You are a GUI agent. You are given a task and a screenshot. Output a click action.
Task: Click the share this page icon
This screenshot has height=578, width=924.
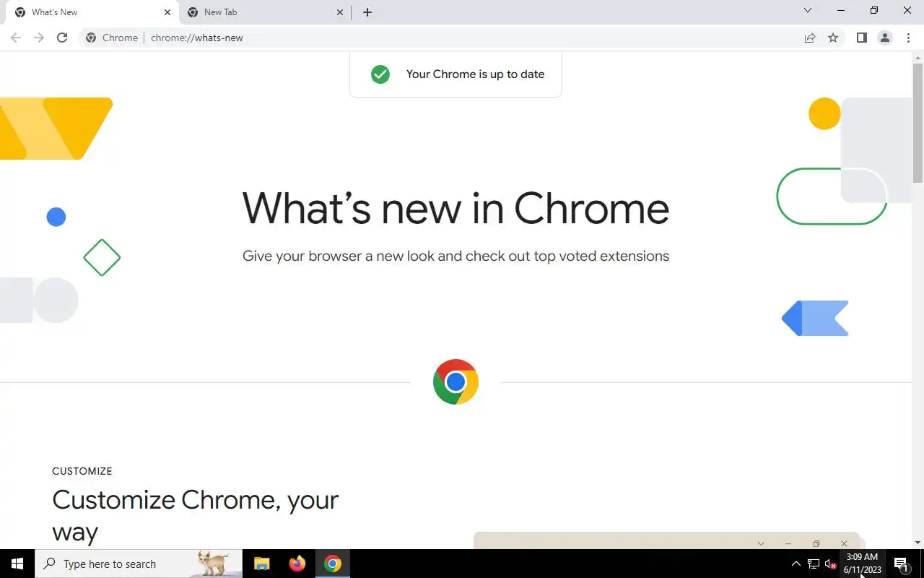click(x=810, y=38)
